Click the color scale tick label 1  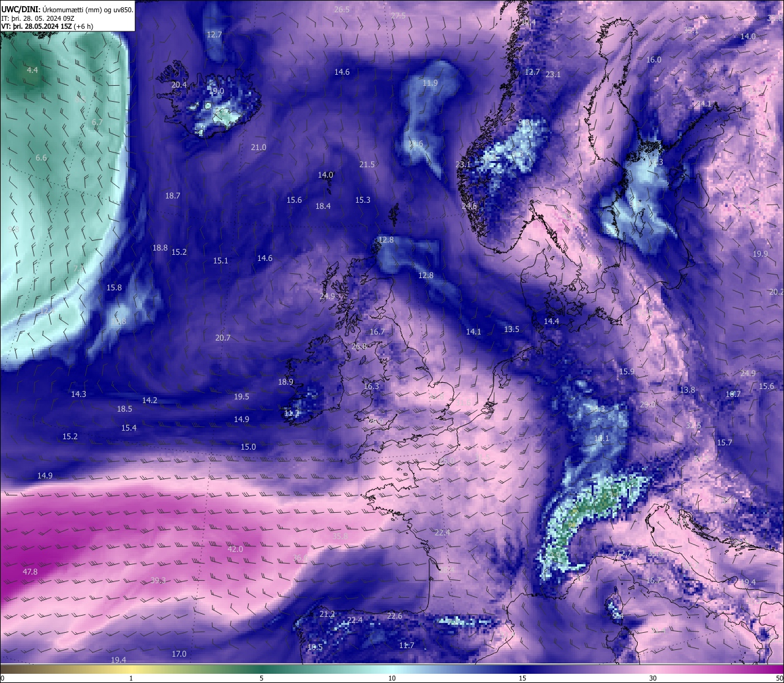click(131, 678)
